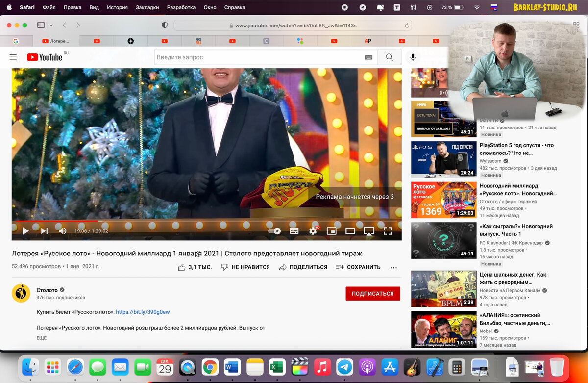Image resolution: width=588 pixels, height=383 pixels.
Task: Open the Столото channel name link
Action: 47,290
